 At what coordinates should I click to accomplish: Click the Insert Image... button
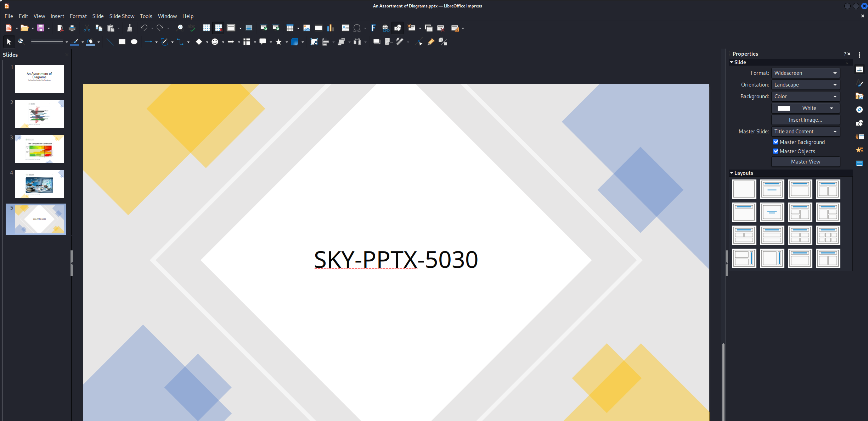(x=805, y=120)
